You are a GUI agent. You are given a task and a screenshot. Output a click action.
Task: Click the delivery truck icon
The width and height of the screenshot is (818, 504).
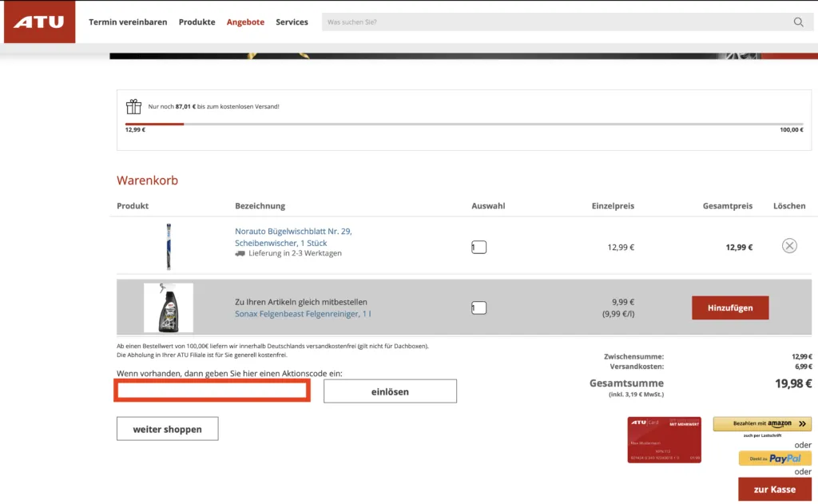240,253
